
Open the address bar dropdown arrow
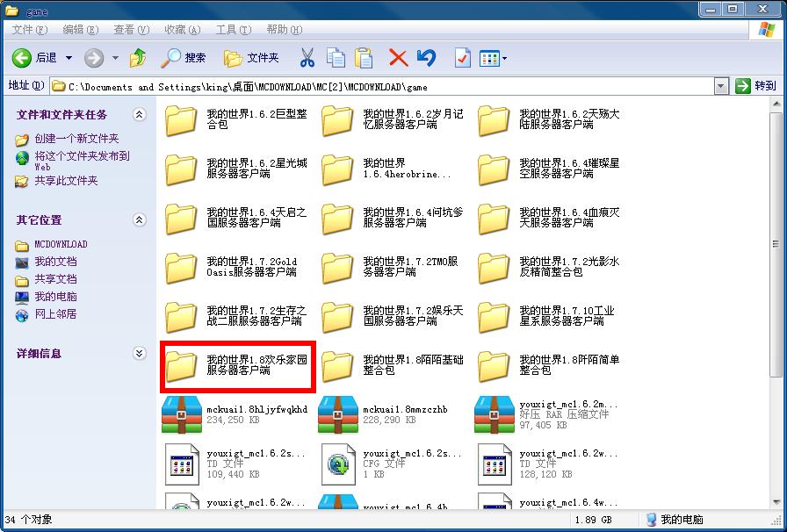[x=721, y=86]
